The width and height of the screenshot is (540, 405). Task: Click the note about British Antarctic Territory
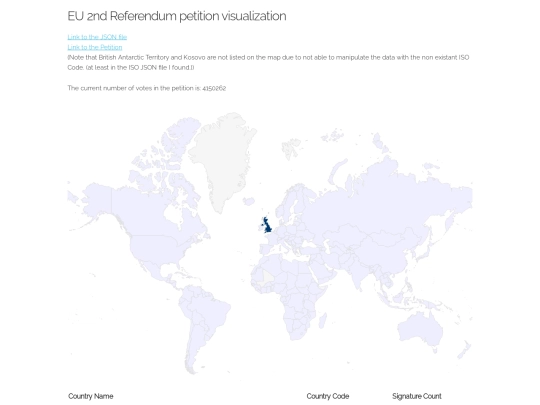pyautogui.click(x=268, y=62)
